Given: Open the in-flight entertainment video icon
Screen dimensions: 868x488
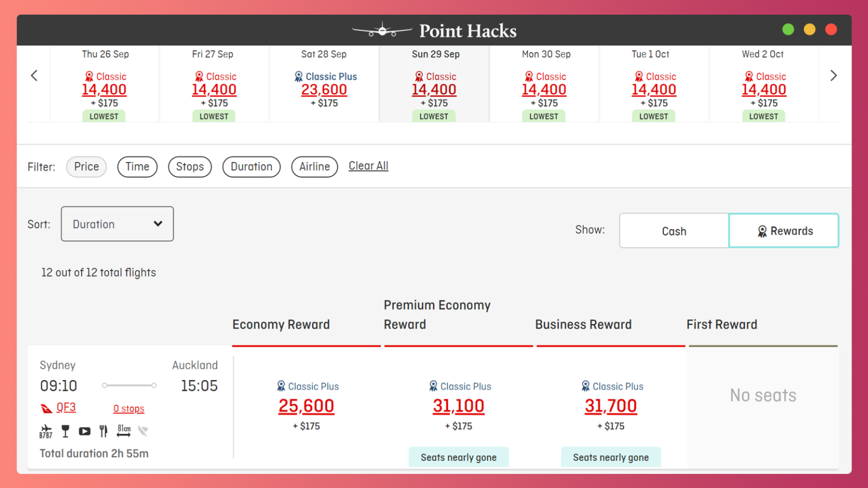Looking at the screenshot, I should [84, 430].
